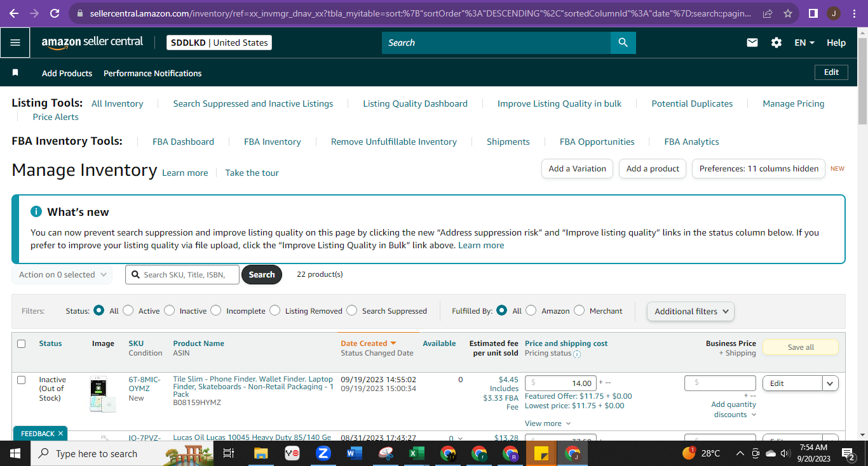The width and height of the screenshot is (868, 466).
Task: Click the Pricing status info icon
Action: 577,354
